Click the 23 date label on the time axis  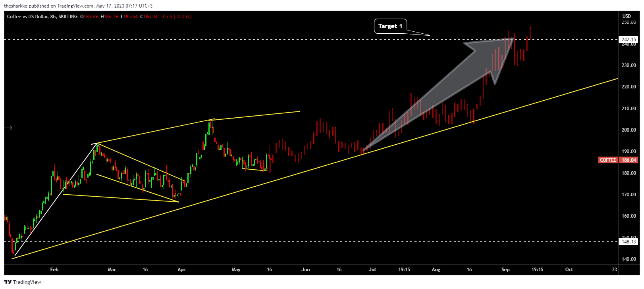click(x=615, y=270)
